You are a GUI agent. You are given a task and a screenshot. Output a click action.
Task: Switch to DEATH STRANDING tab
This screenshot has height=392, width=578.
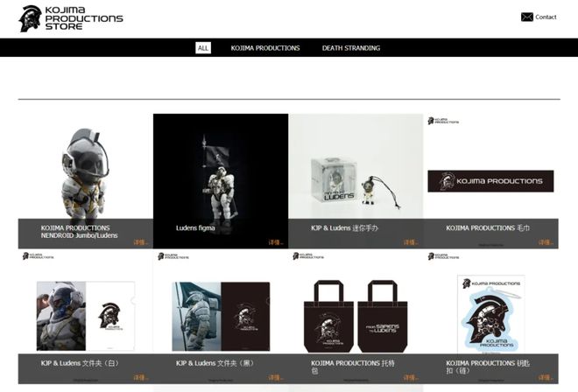click(351, 48)
